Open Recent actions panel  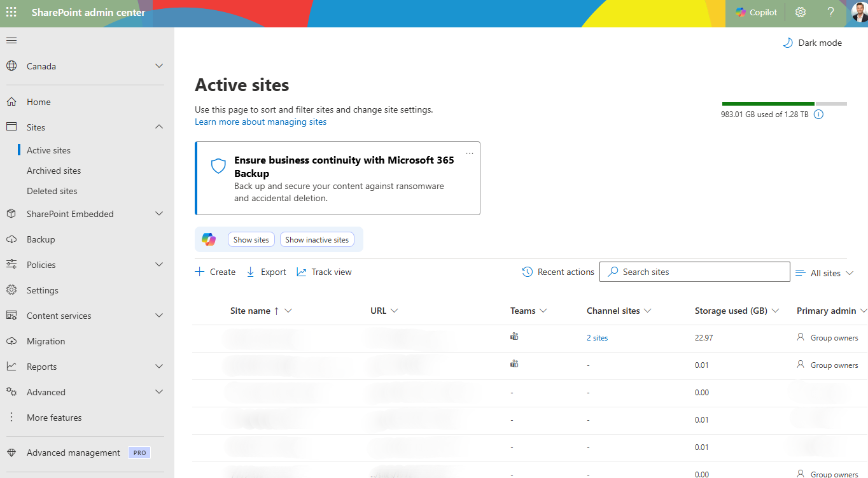click(558, 272)
